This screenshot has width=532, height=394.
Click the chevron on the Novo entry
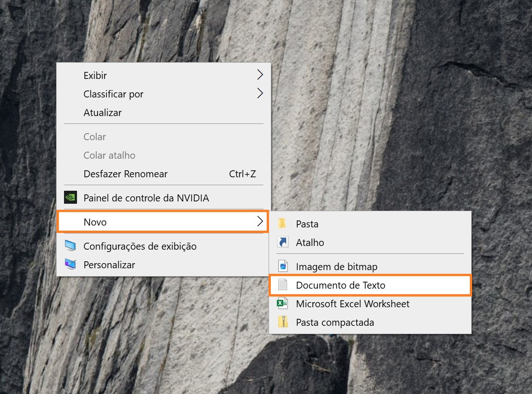coord(260,222)
